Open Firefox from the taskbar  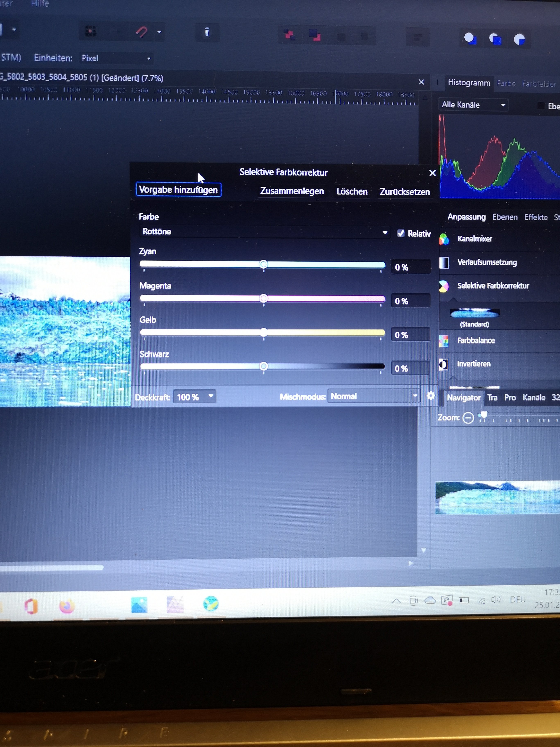[x=67, y=606]
